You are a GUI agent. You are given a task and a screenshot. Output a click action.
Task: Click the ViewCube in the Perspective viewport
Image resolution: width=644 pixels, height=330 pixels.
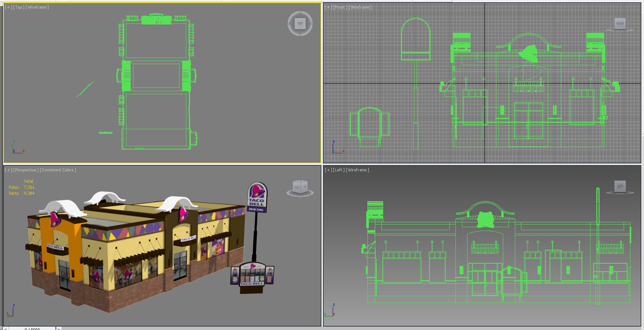point(299,188)
